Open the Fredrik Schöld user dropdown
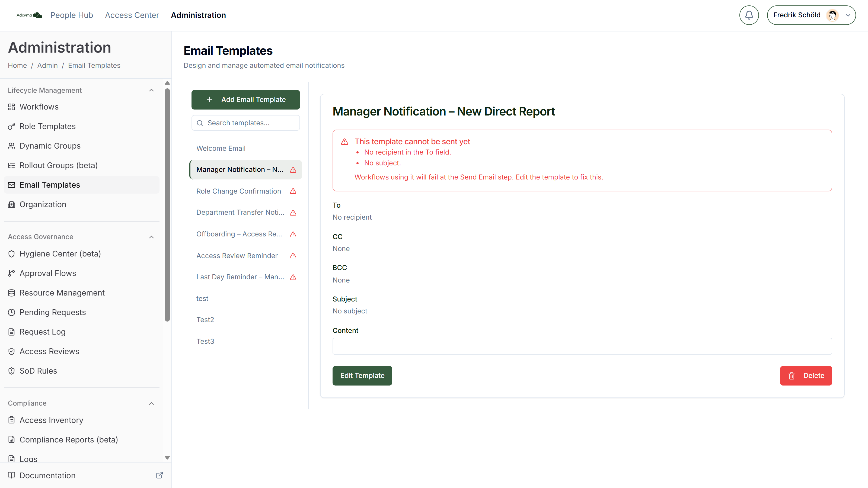Viewport: 868px width, 488px height. click(811, 15)
